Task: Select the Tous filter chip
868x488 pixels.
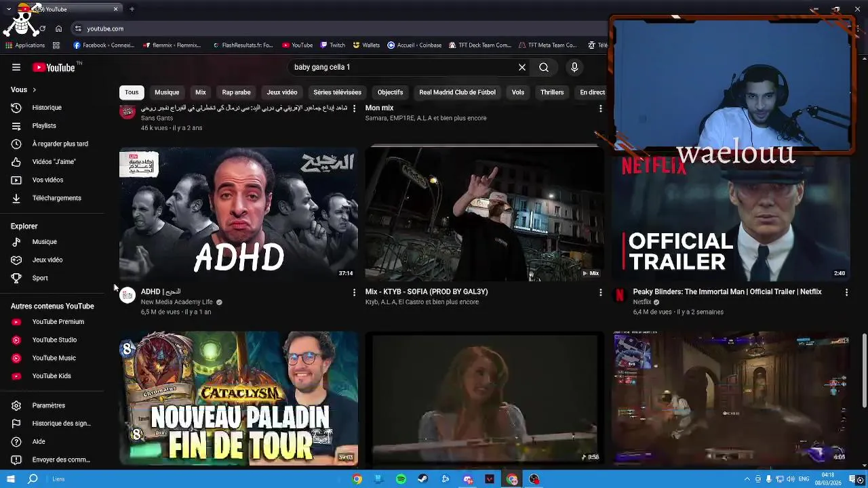Action: [132, 92]
